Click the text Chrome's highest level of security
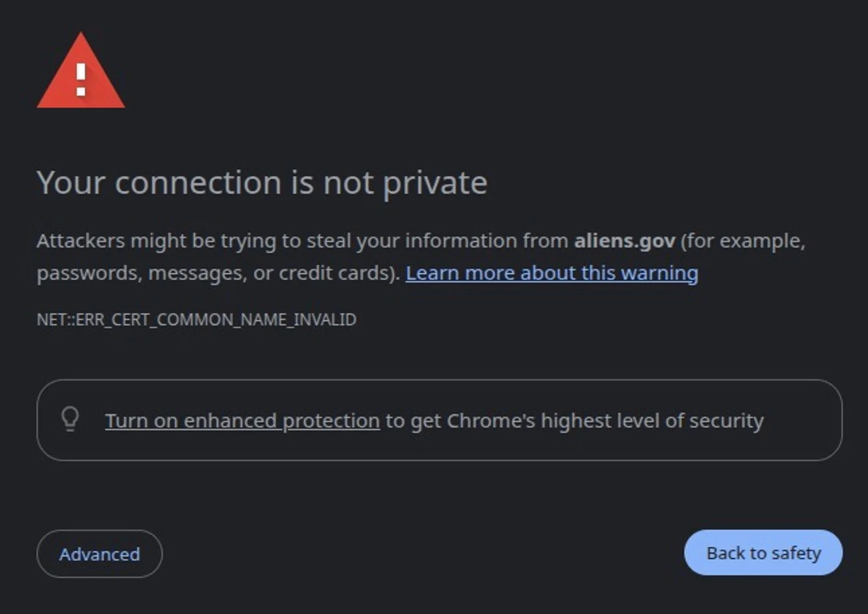Image resolution: width=868 pixels, height=614 pixels. [x=605, y=420]
